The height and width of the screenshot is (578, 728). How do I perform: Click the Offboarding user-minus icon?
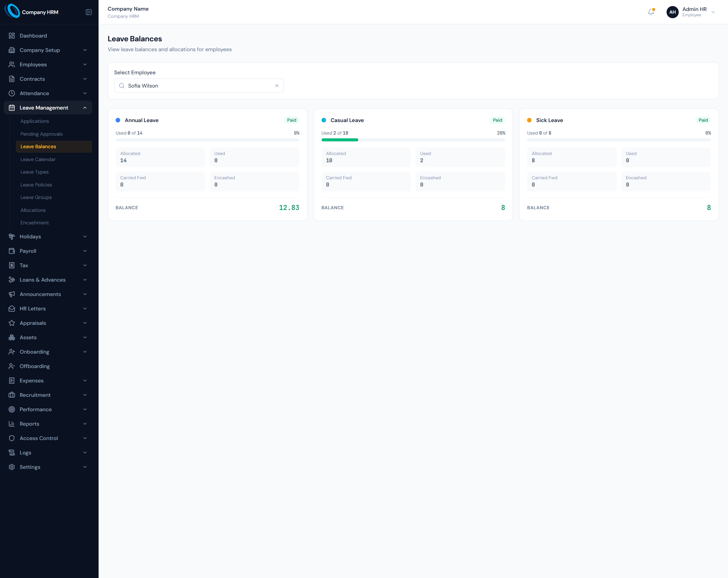click(x=12, y=366)
